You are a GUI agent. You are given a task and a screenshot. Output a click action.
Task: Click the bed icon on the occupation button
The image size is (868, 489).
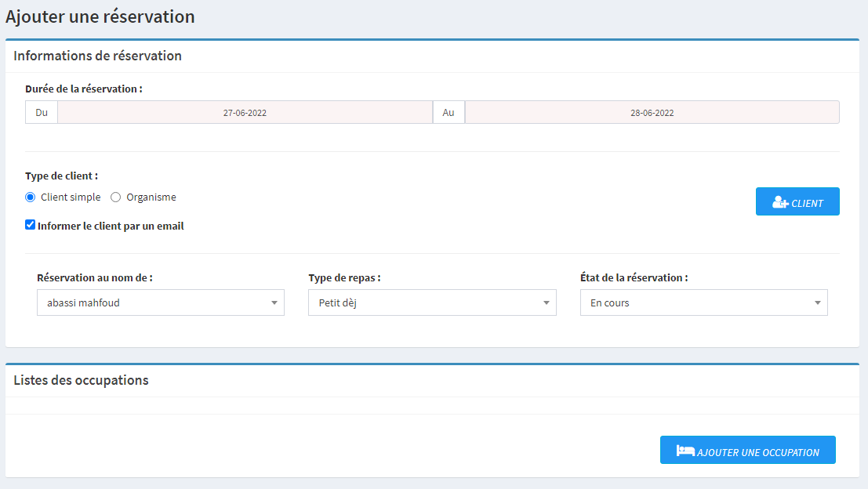pyautogui.click(x=685, y=451)
